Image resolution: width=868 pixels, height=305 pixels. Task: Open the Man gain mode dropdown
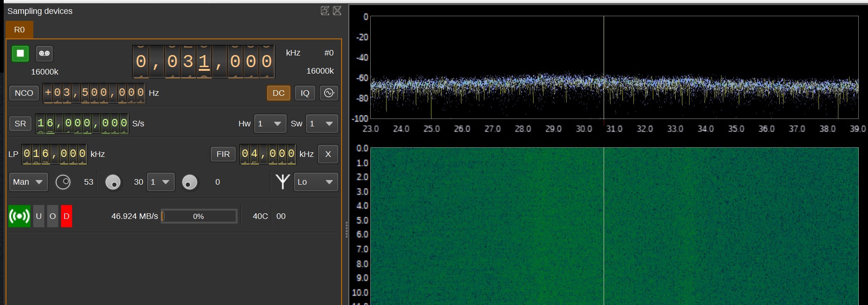[x=28, y=182]
